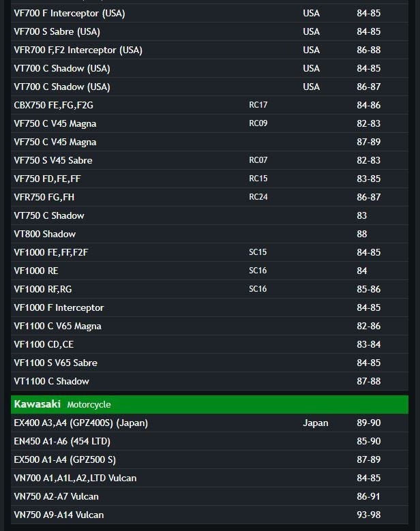Click the 89-90 year range

368,423
